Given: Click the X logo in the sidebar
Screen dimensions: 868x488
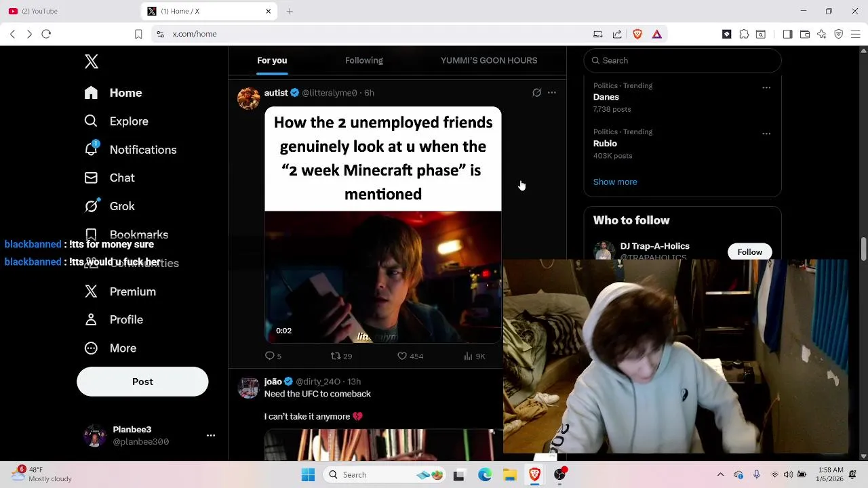Looking at the screenshot, I should point(92,61).
